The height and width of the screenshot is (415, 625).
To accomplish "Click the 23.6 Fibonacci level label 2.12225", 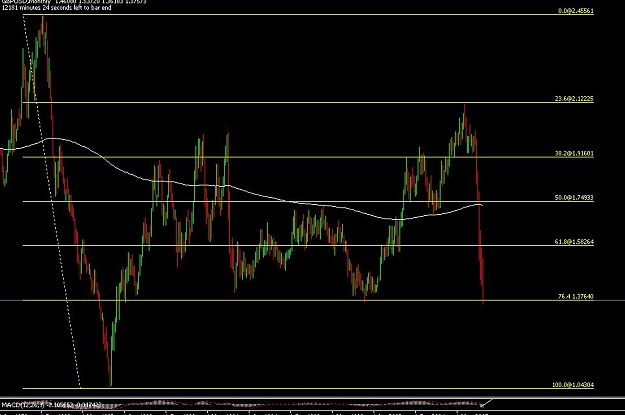I will click(x=574, y=99).
